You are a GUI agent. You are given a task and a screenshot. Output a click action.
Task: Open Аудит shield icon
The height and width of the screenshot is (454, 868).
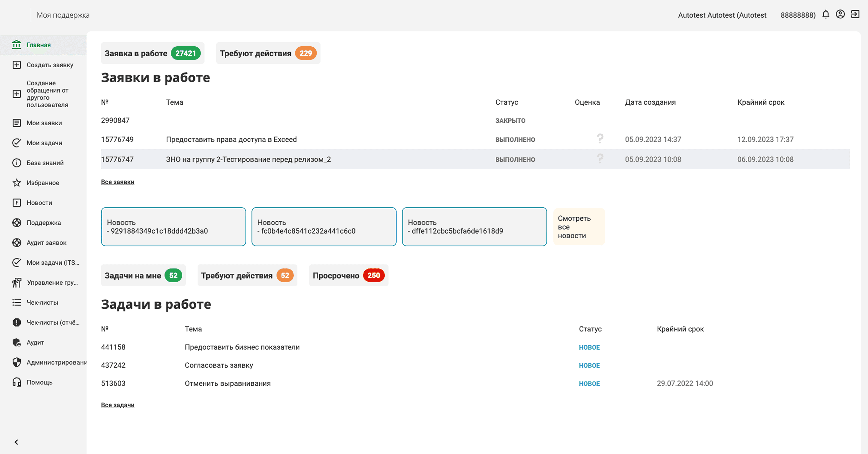[x=17, y=343]
